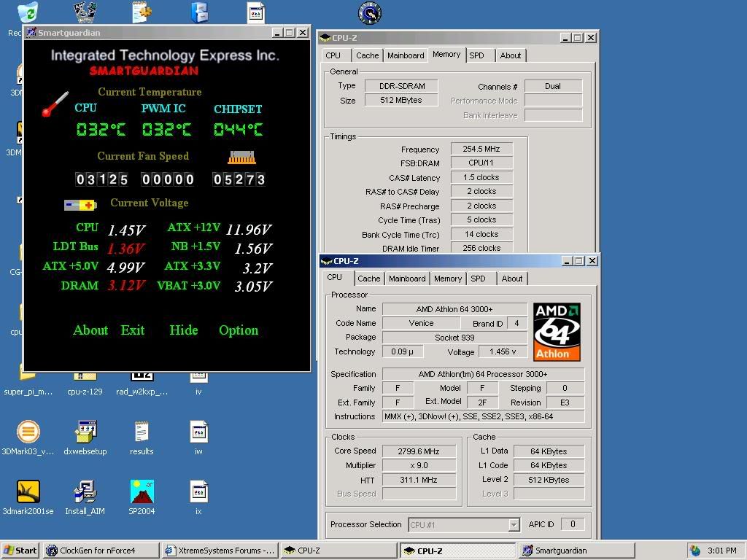Click the Core Speed value 2799.6 MHz
The width and height of the screenshot is (747, 560).
pos(419,451)
